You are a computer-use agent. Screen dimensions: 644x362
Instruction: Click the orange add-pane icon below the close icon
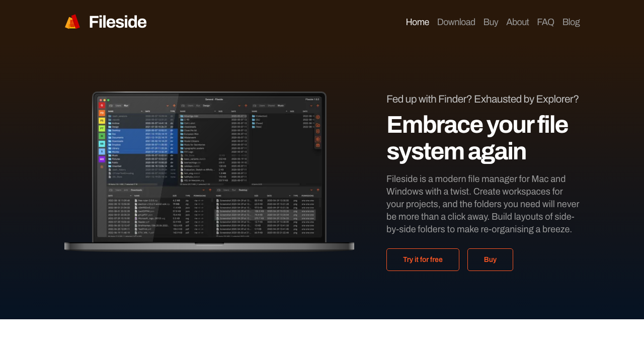(x=317, y=125)
